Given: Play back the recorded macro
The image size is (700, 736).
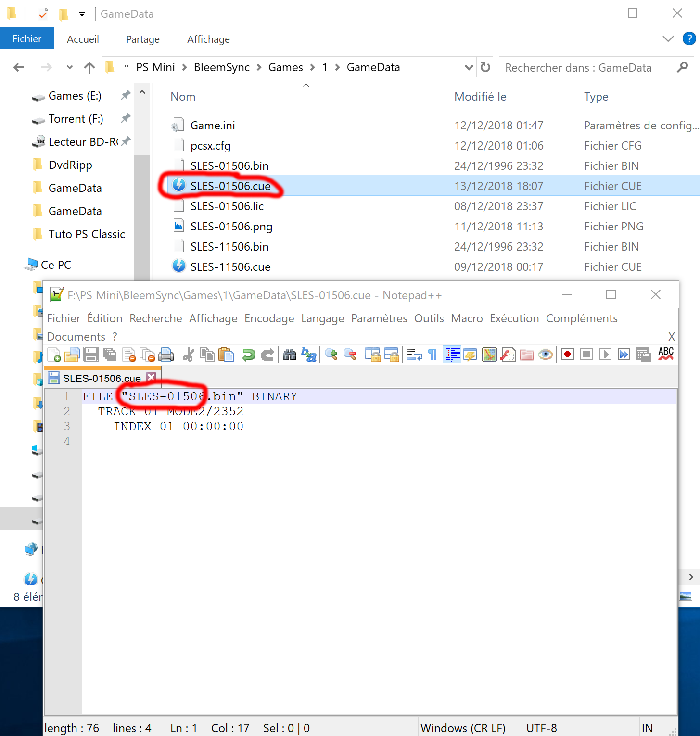Looking at the screenshot, I should click(605, 355).
